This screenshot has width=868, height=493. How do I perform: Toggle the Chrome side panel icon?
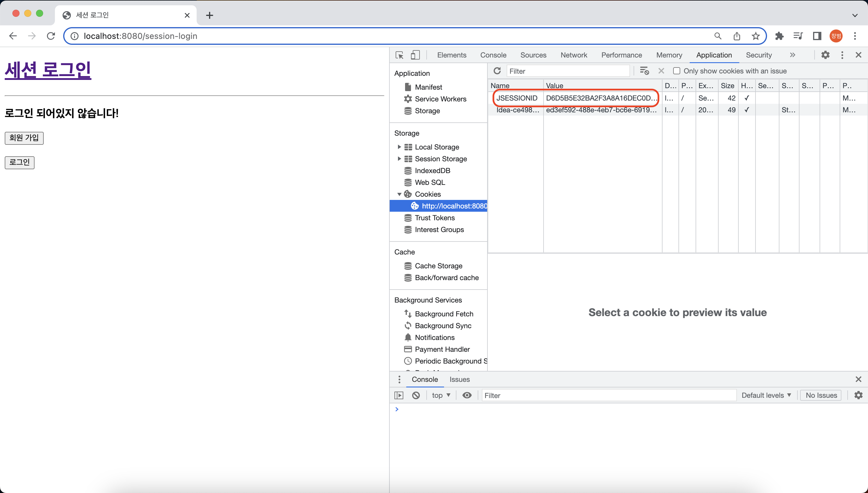coord(817,36)
